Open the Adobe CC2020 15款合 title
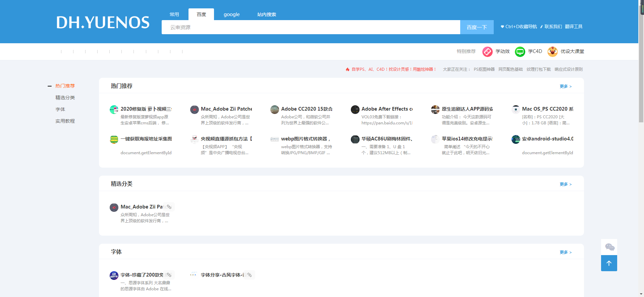Viewport: 644px width, 297px height. tap(307, 109)
